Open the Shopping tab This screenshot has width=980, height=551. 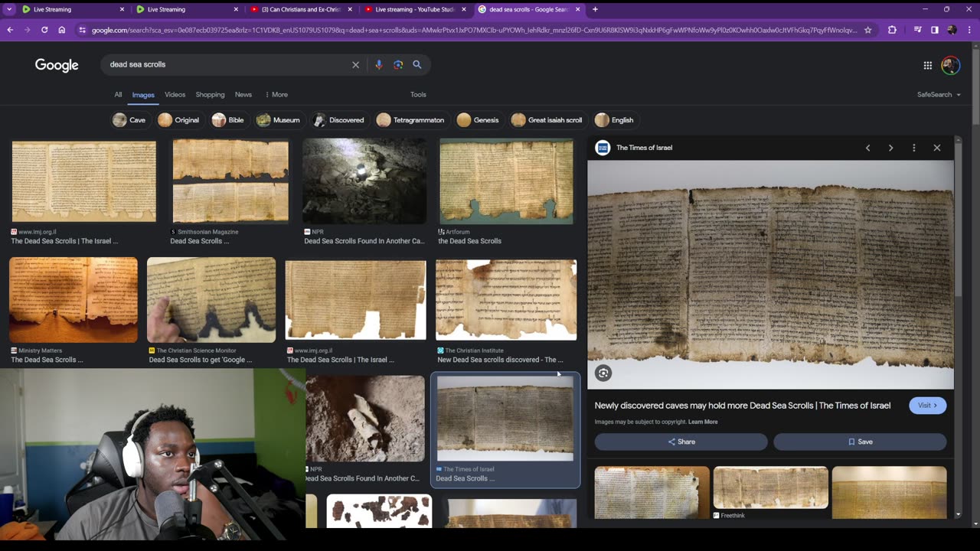(210, 95)
